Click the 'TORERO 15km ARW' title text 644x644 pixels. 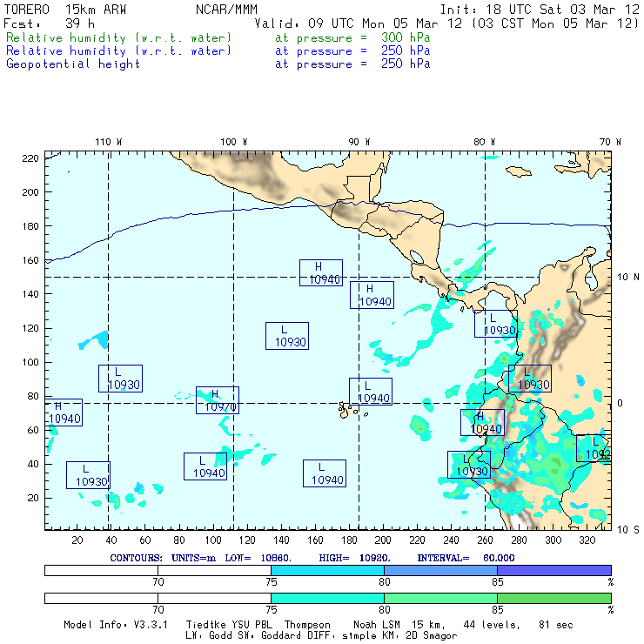pyautogui.click(x=65, y=10)
